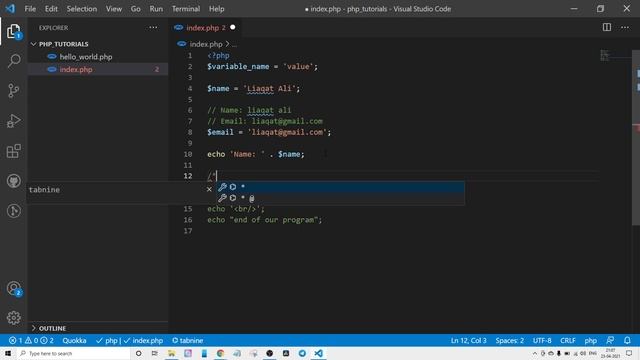The width and height of the screenshot is (640, 360).
Task: Open File Explorer from the taskbar
Action: (x=171, y=353)
